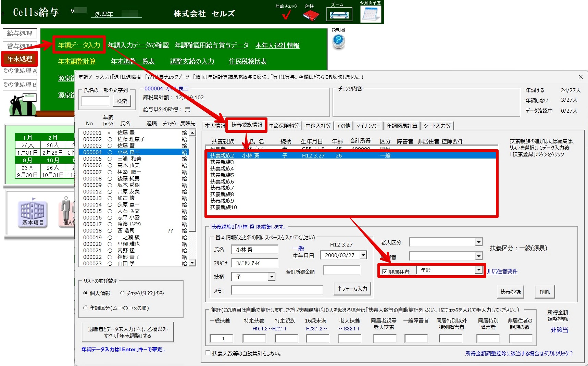Screen dimensions: 588x366
Task: Switch to the 生命保険料等 tab
Action: [x=284, y=126]
